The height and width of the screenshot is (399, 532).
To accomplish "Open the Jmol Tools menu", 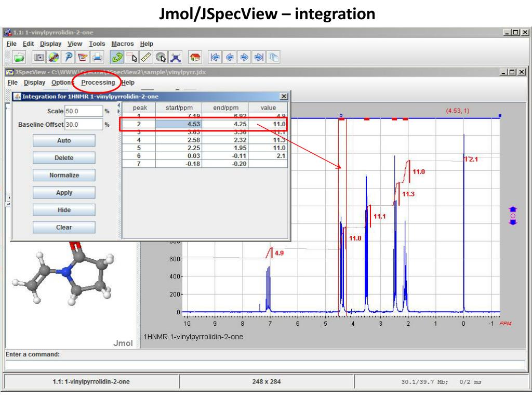I will click(x=97, y=44).
